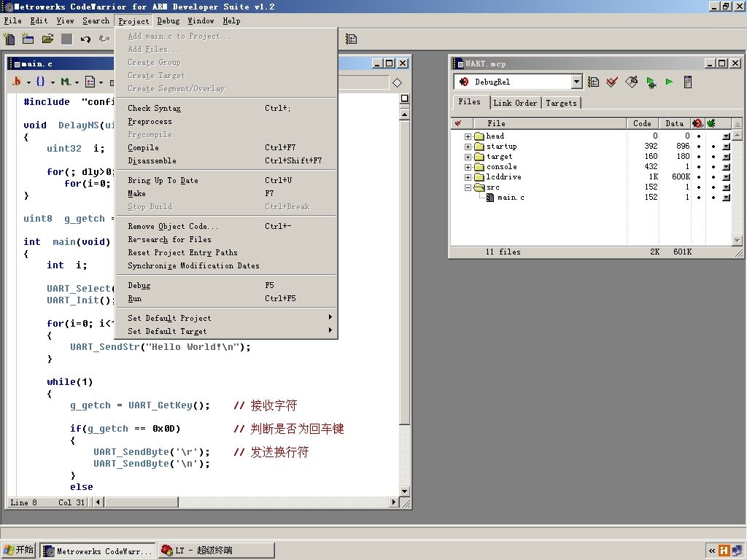
Task: Click Metrowerks CodeWarr... taskbar button
Action: click(x=98, y=551)
